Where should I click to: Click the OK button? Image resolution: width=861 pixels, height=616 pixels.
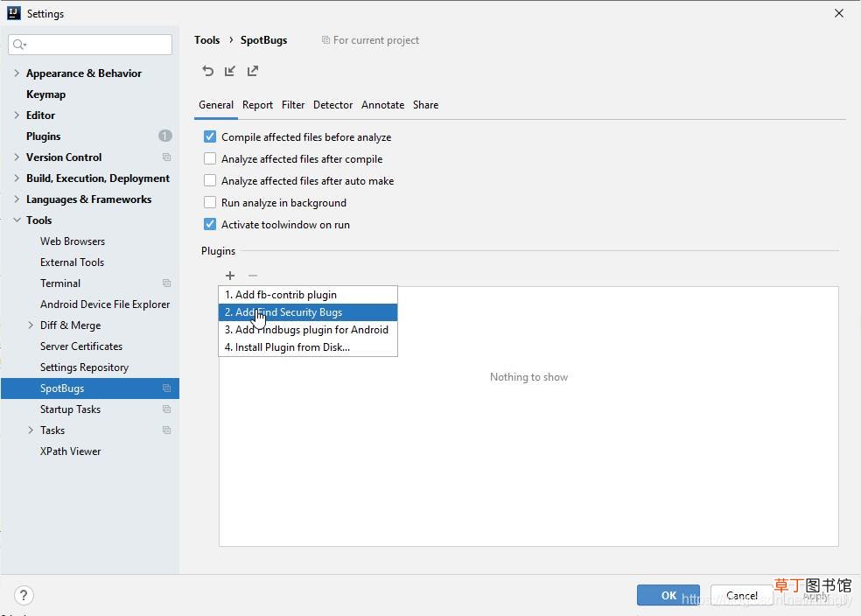click(668, 595)
